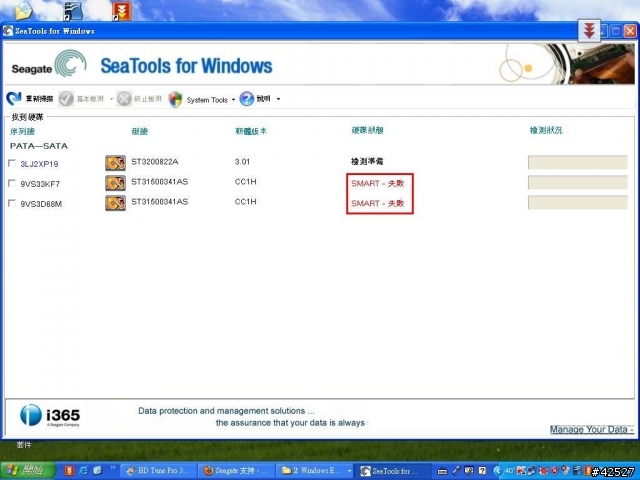Screen dimensions: 640x480
Task: Click the language bar help question icon
Action: coord(482,471)
